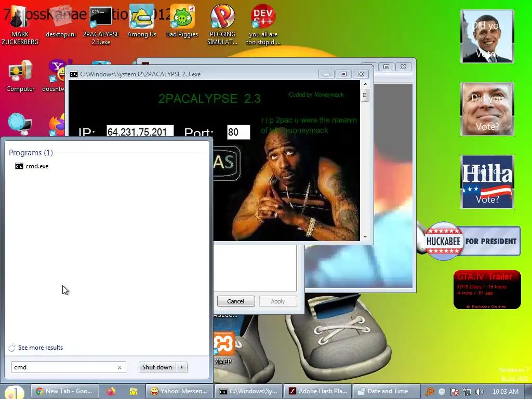Screen dimensions: 532x399
Task: Click the 2PACALYPSE window scrollbar thumb
Action: [x=365, y=95]
